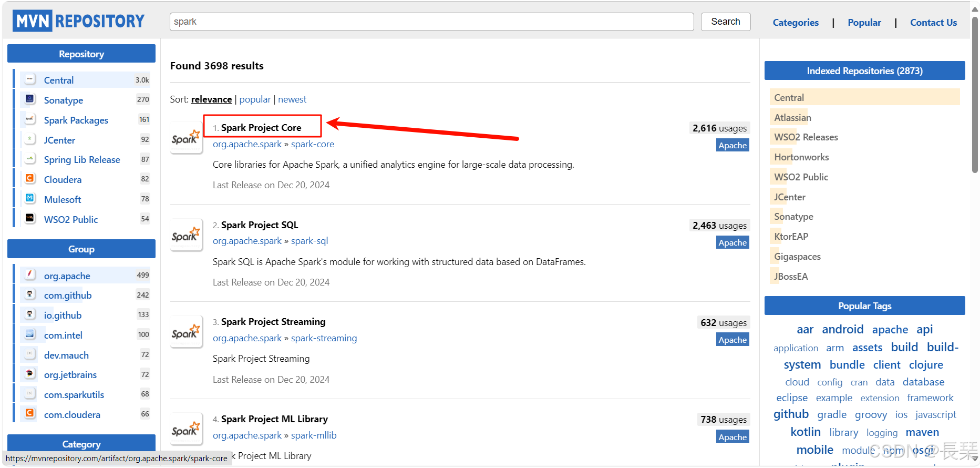Click Apache license badge for Spark Project SQL

(733, 242)
